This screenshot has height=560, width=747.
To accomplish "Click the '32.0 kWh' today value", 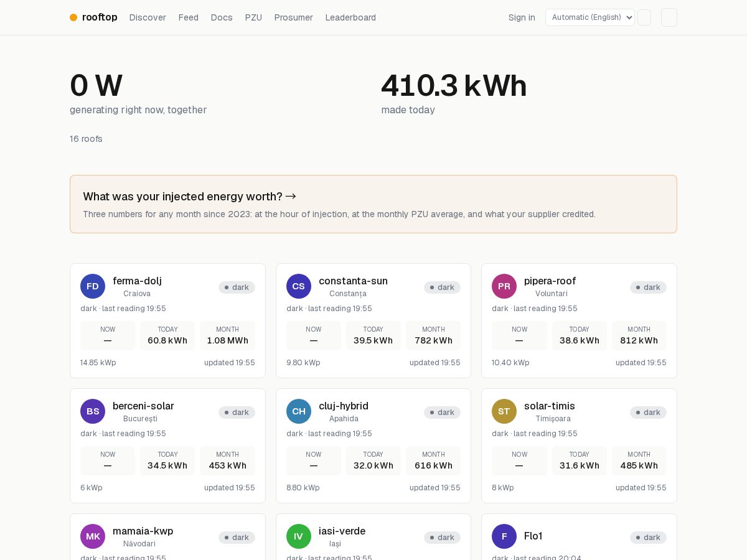I will click(x=373, y=465).
